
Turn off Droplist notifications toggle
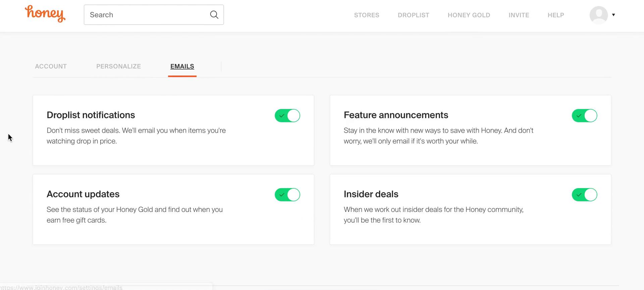point(287,116)
